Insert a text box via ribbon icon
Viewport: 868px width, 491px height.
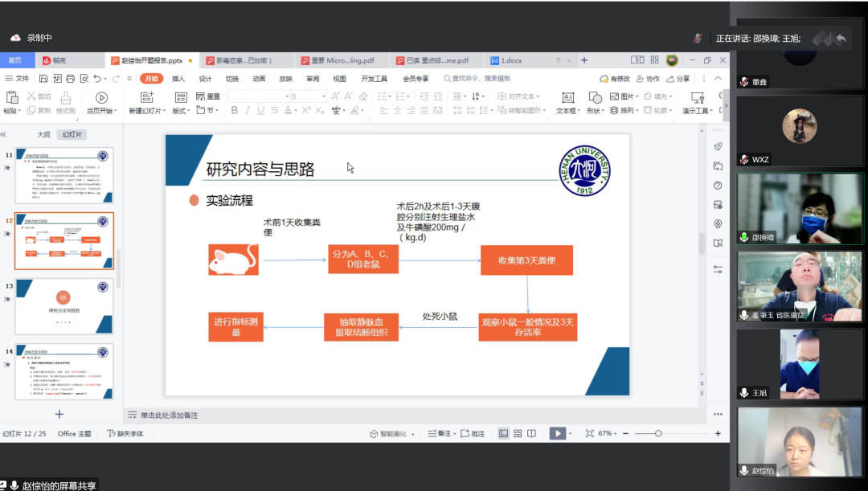tap(567, 97)
